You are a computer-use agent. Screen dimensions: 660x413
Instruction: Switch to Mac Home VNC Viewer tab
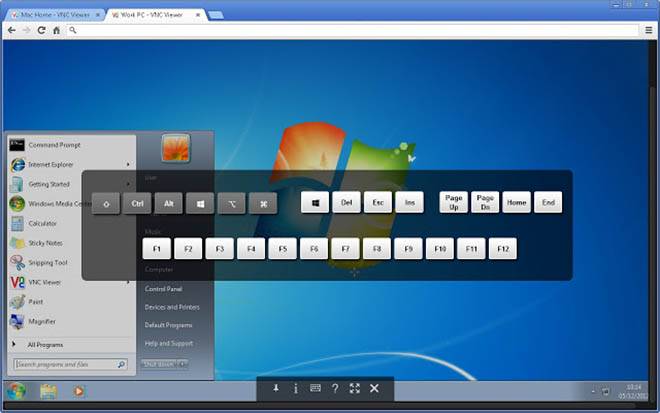(x=56, y=15)
